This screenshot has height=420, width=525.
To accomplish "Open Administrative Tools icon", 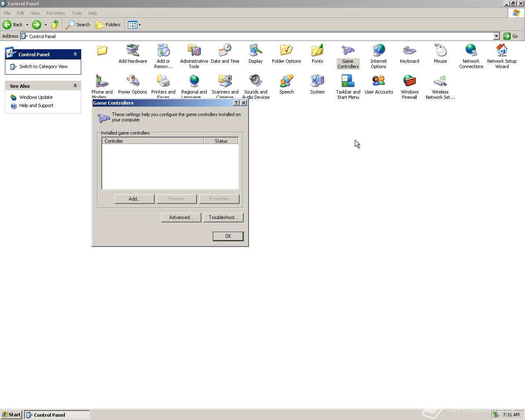I will (194, 56).
